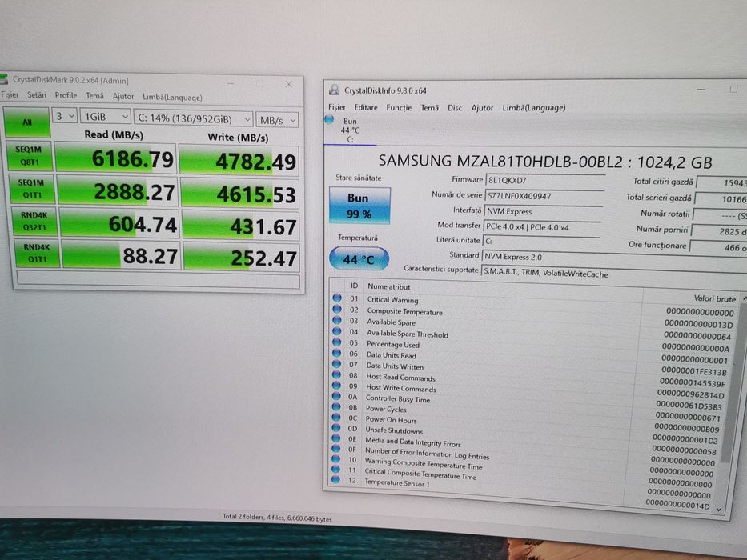
Task: Open Funcție menu in CrystalDiskInfo
Action: tap(399, 108)
